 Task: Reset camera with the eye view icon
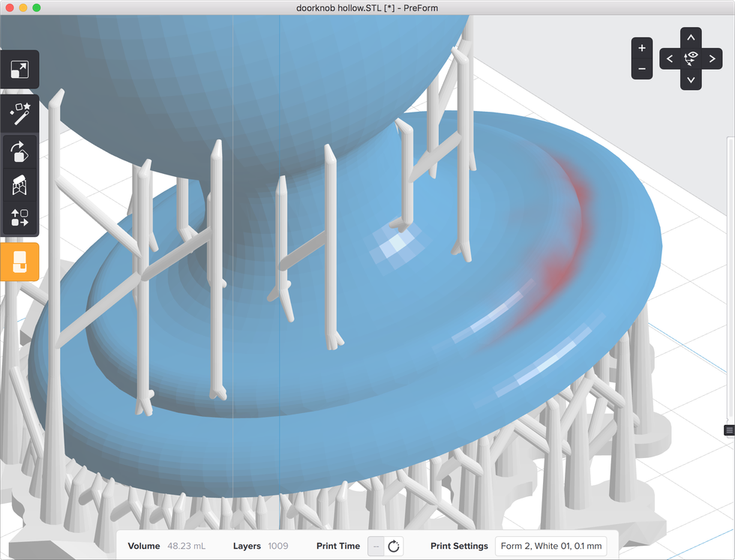click(691, 58)
